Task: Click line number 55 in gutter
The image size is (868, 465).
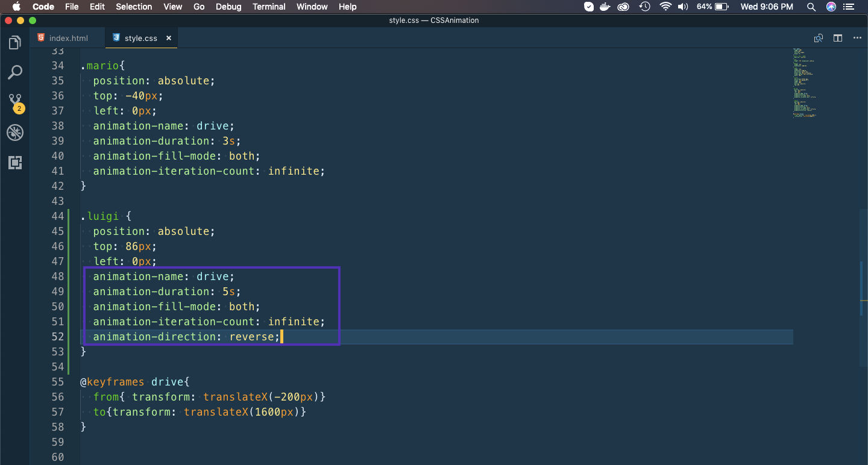Action: click(58, 382)
